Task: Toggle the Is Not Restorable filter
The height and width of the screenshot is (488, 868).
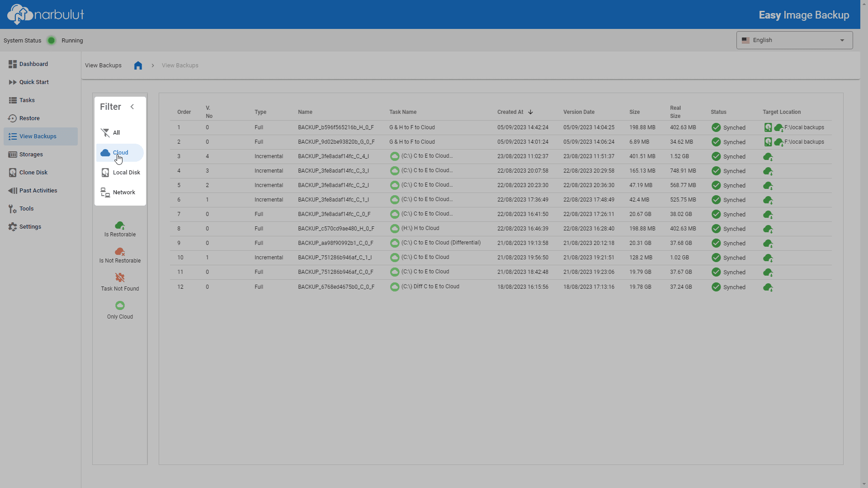Action: [x=120, y=255]
